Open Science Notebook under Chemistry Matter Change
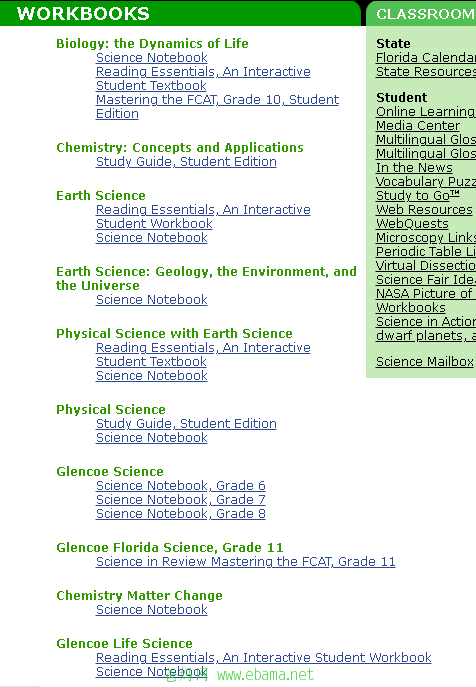This screenshot has height=687, width=476. (x=152, y=610)
